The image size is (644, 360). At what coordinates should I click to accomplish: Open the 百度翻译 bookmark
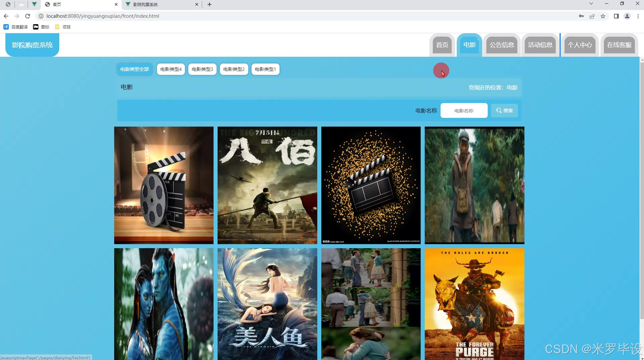pyautogui.click(x=15, y=27)
